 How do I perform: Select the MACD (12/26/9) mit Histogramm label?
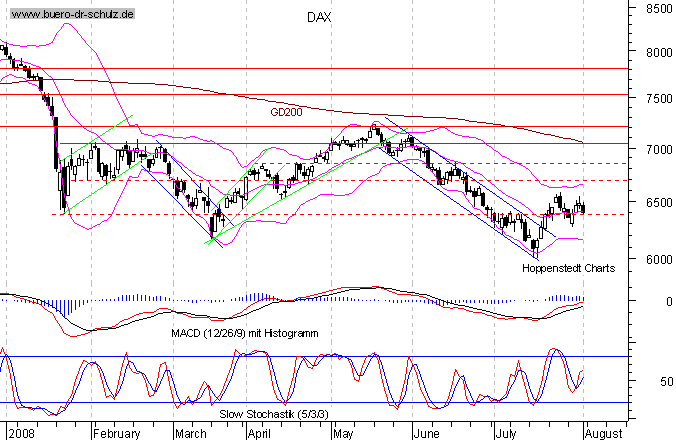pos(240,332)
